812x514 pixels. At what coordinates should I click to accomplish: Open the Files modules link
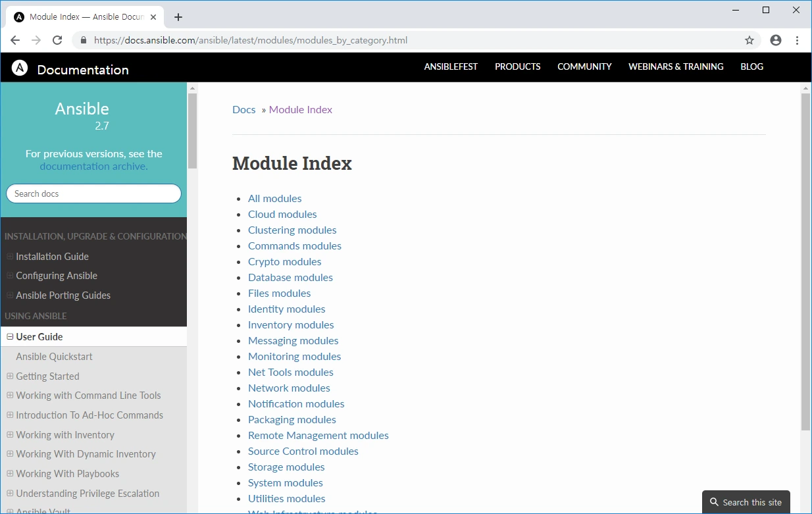tap(279, 293)
